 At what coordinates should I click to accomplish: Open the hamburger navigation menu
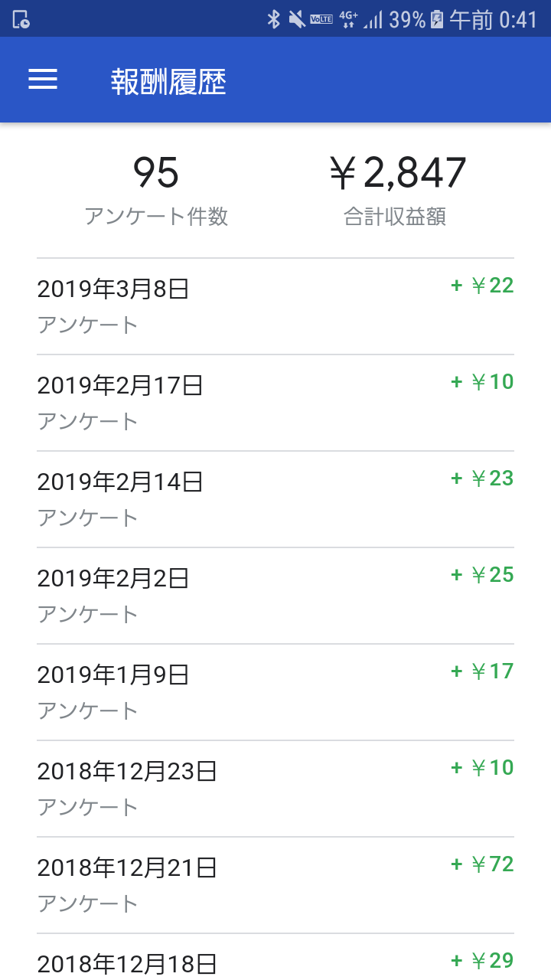(43, 80)
